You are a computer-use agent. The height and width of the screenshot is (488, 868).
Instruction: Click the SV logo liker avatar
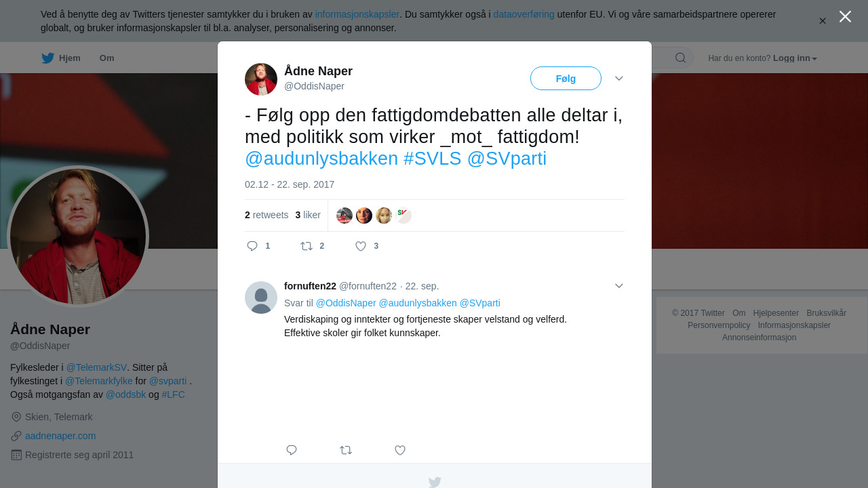point(403,216)
